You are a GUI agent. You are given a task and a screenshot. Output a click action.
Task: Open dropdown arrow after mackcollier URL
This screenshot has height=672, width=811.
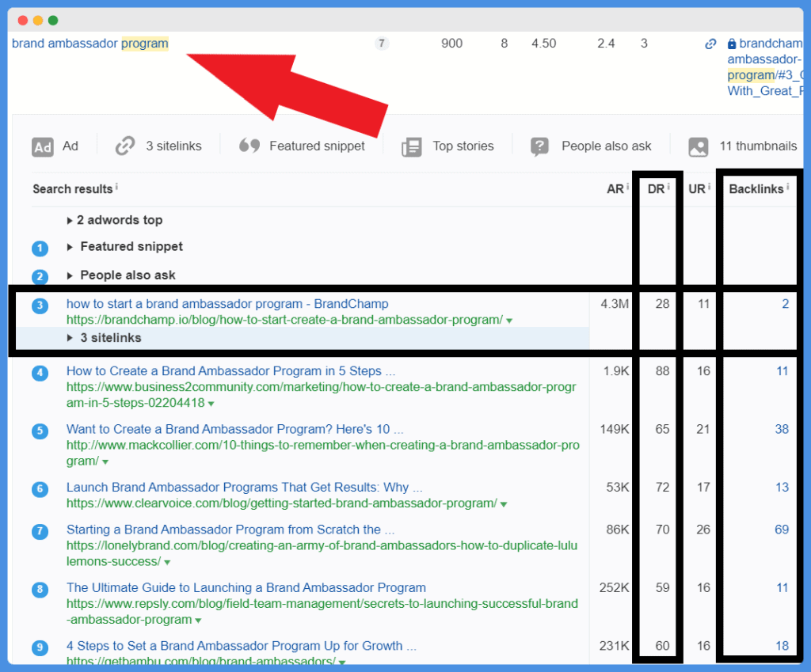105,462
